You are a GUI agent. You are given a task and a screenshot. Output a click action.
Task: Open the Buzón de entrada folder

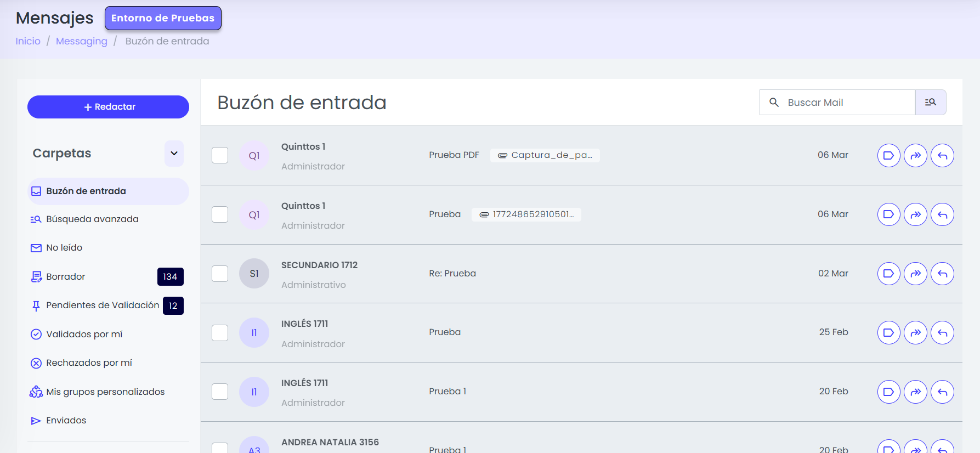click(108, 191)
